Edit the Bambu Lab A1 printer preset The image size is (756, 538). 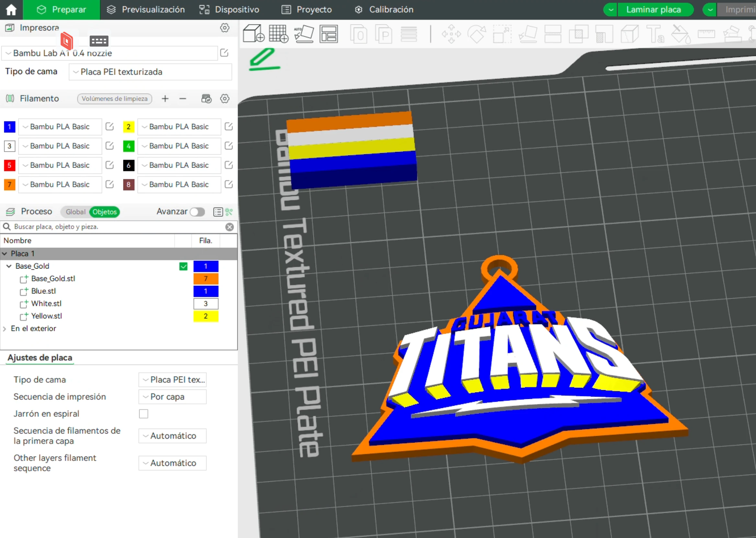[x=224, y=53]
